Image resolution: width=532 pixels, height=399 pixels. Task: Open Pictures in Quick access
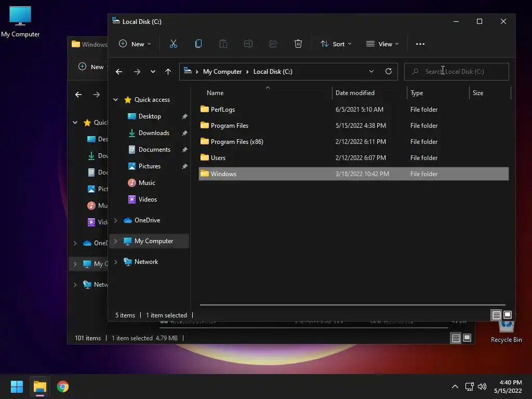[149, 166]
